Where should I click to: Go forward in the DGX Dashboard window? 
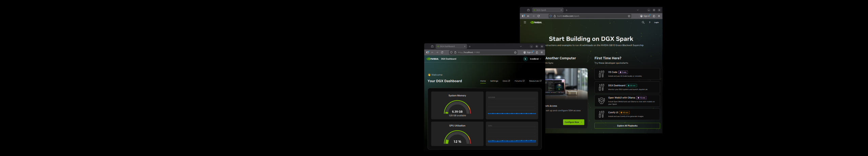[x=437, y=52]
